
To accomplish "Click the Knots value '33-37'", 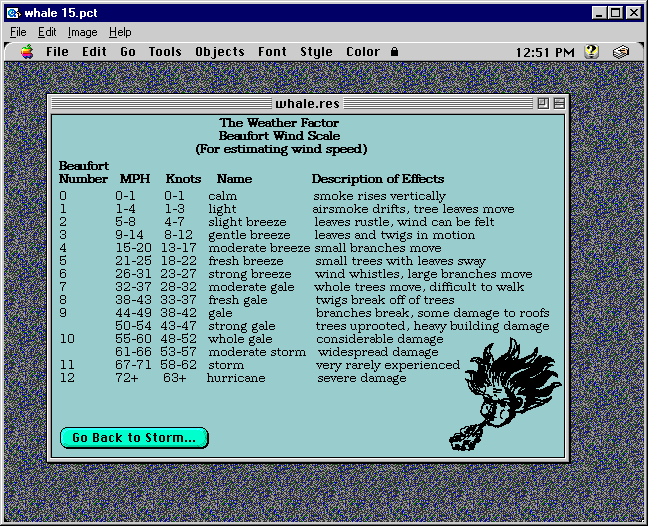I will (179, 300).
